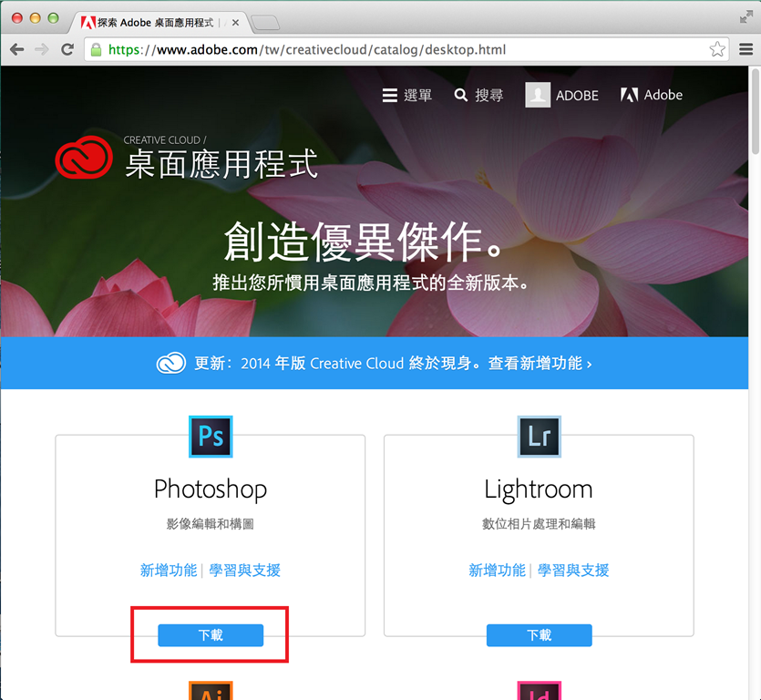
Task: Click the Photoshop title text
Action: point(211,489)
